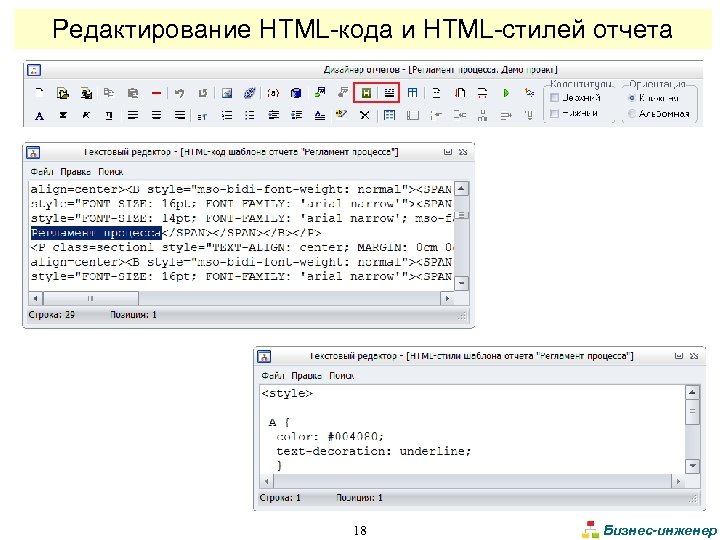Open HTML-code editor via green H icon

[366, 93]
